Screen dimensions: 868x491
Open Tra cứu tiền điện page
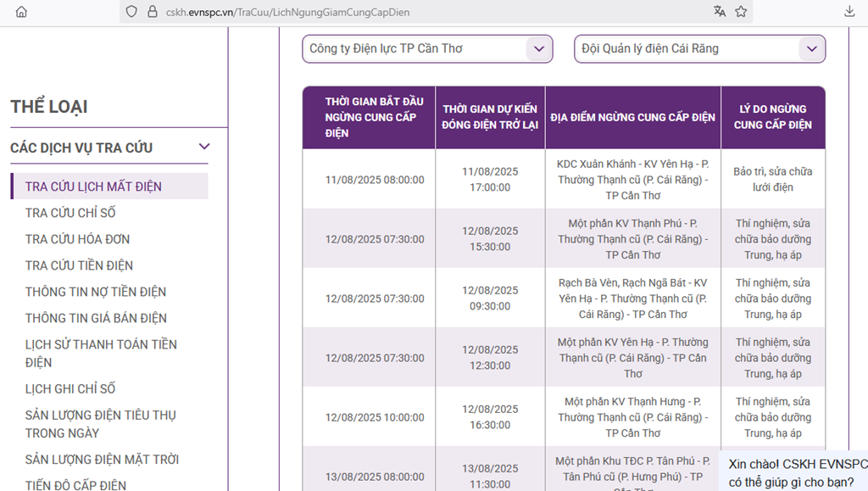click(x=79, y=265)
